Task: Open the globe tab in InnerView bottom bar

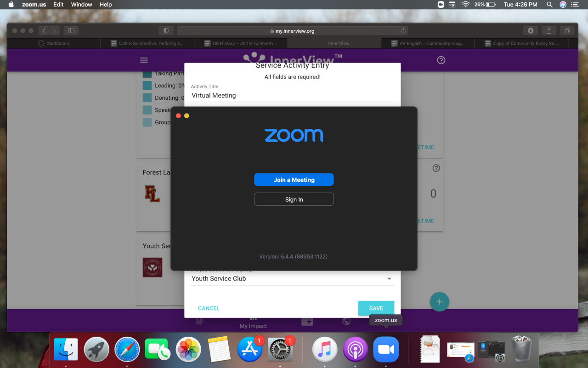Action: (347, 322)
